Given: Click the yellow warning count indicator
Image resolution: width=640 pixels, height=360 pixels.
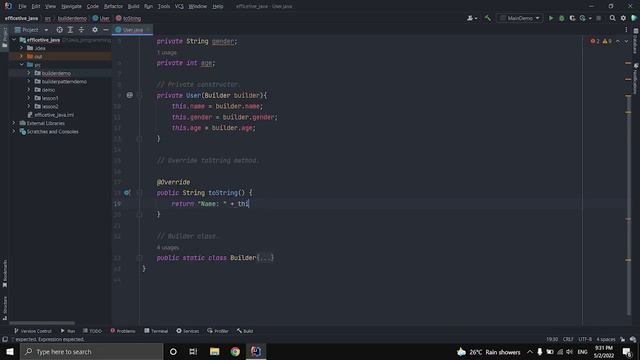Looking at the screenshot, I should (x=607, y=41).
